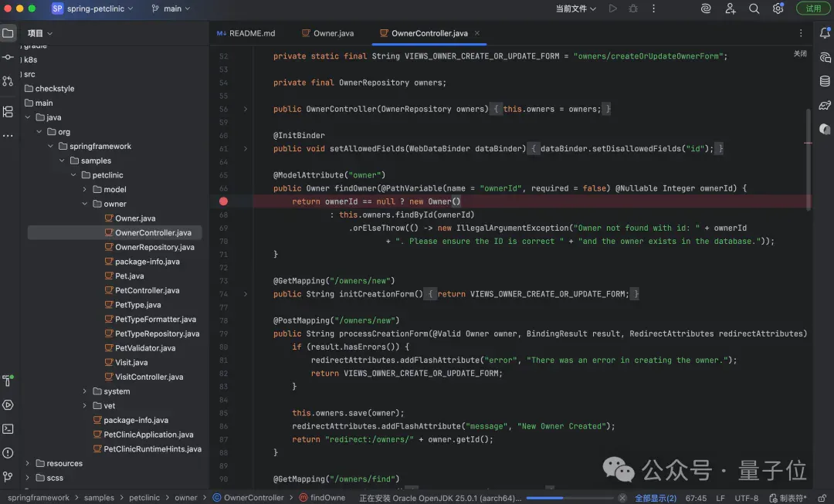Open Notifications bell in right sidebar
834x504 pixels.
825,33
